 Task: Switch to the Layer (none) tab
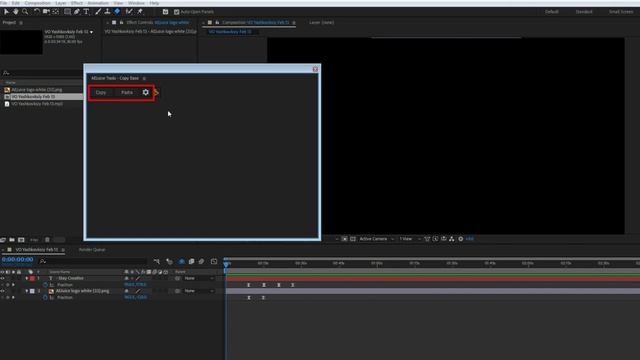(321, 23)
